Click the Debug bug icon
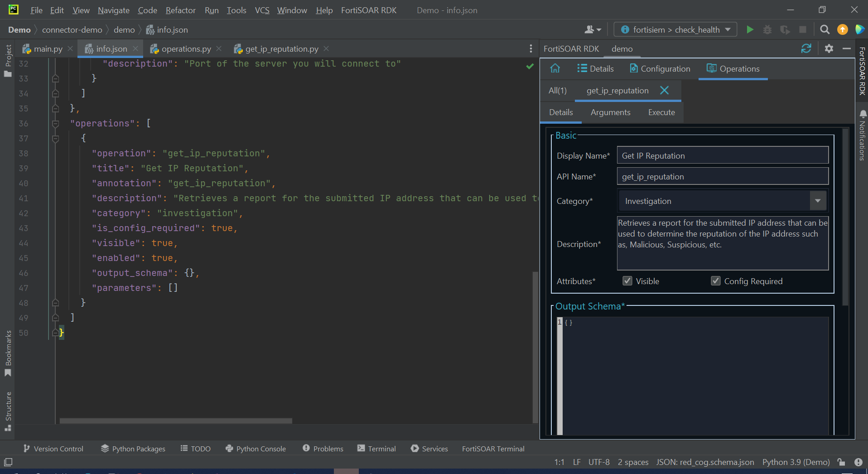Image resolution: width=868 pixels, height=474 pixels. click(x=767, y=30)
